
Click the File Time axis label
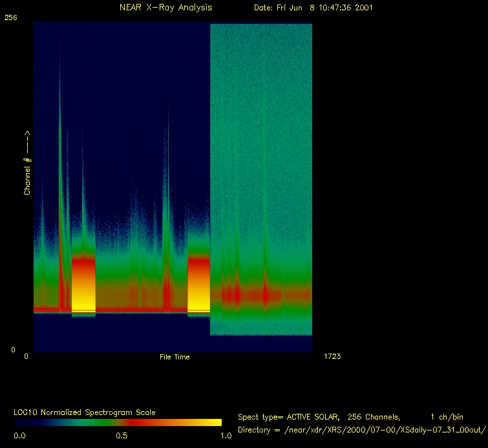pos(175,357)
